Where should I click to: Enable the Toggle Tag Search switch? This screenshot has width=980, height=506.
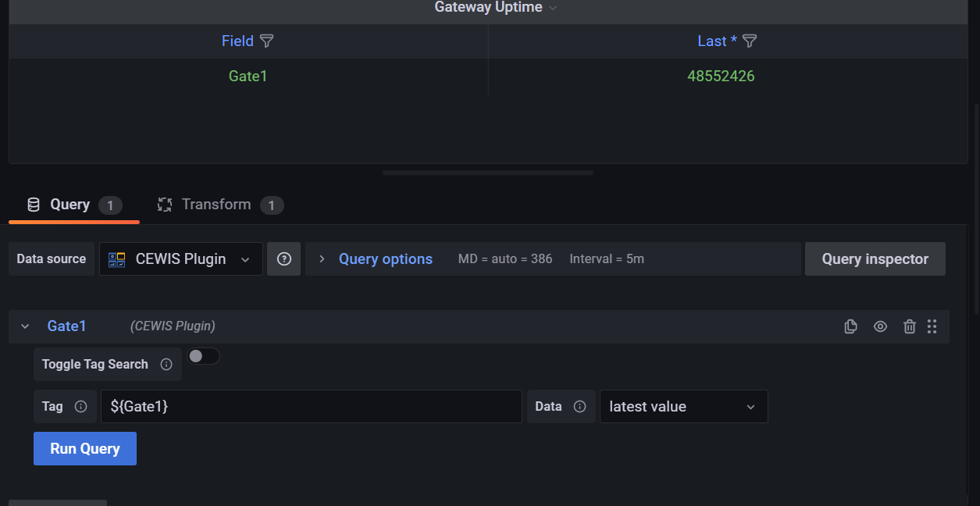tap(204, 355)
